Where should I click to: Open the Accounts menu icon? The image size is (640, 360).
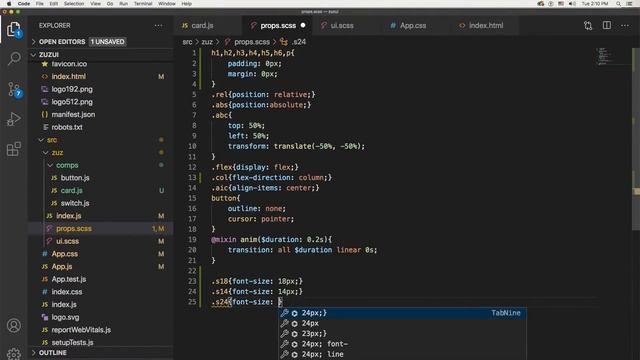[x=14, y=325]
